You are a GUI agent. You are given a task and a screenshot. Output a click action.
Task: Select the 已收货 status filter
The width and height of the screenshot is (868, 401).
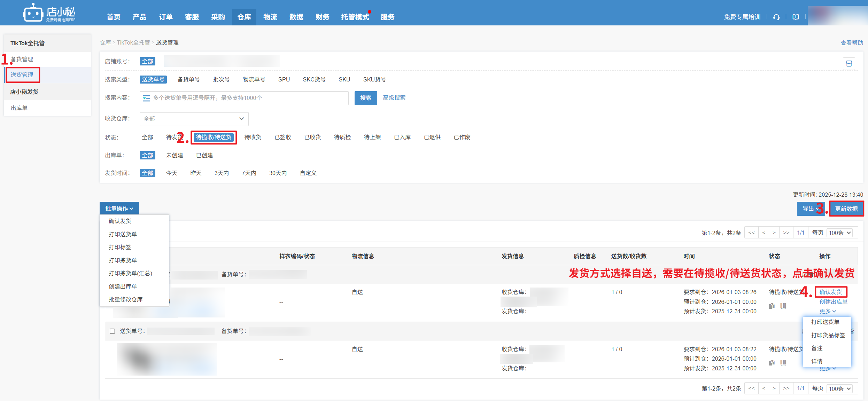[x=312, y=137]
